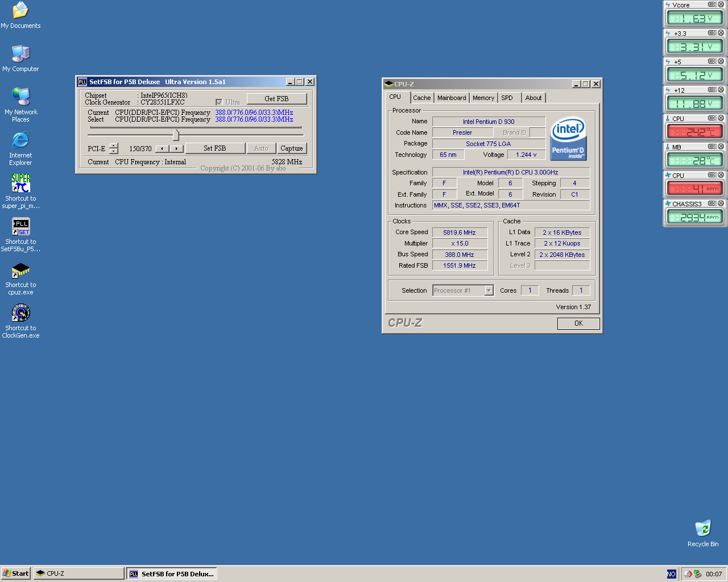This screenshot has height=582, width=728.
Task: Select the super_pi_mod shortcut icon
Action: coord(20,192)
